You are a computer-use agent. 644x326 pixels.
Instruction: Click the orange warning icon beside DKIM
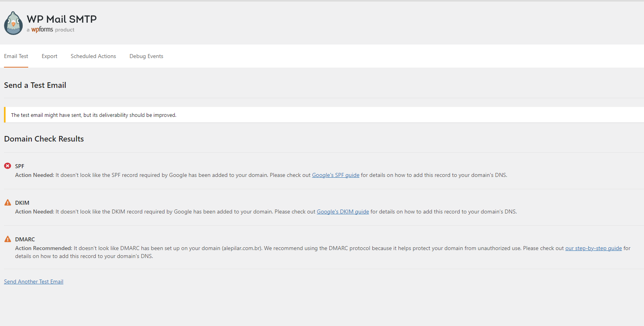(x=8, y=202)
